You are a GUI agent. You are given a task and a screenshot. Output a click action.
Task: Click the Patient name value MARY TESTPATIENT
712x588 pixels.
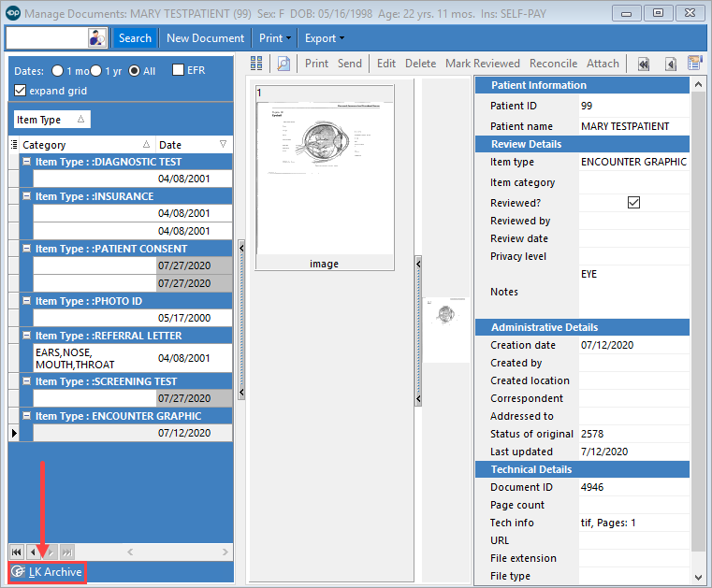pos(625,126)
